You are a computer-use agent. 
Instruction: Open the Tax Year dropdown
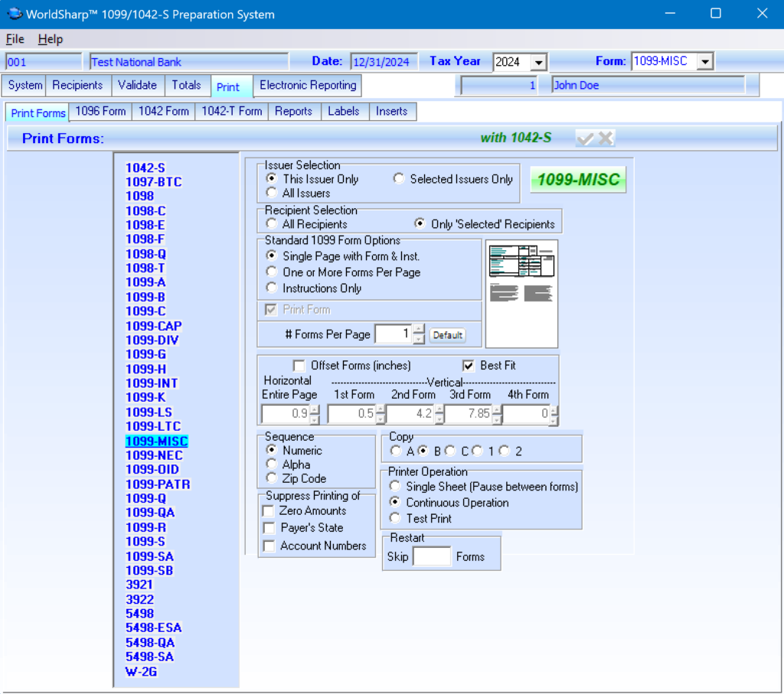click(x=538, y=63)
